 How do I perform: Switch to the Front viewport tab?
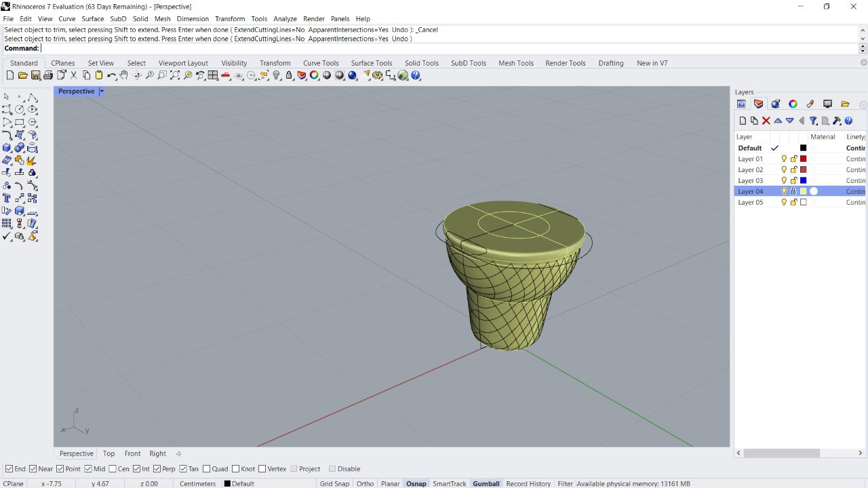pyautogui.click(x=132, y=453)
